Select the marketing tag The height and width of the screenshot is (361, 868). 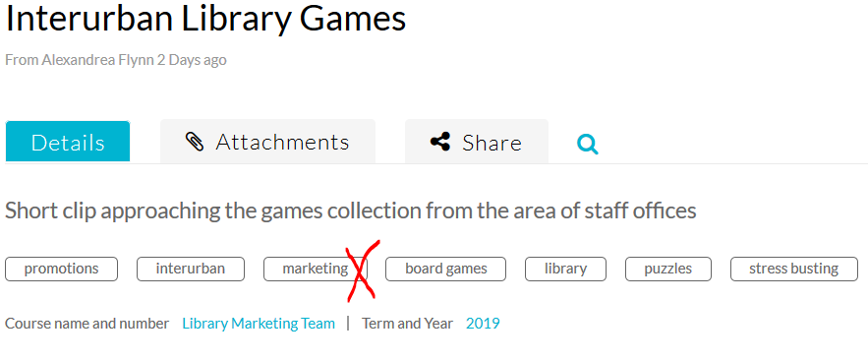click(316, 270)
